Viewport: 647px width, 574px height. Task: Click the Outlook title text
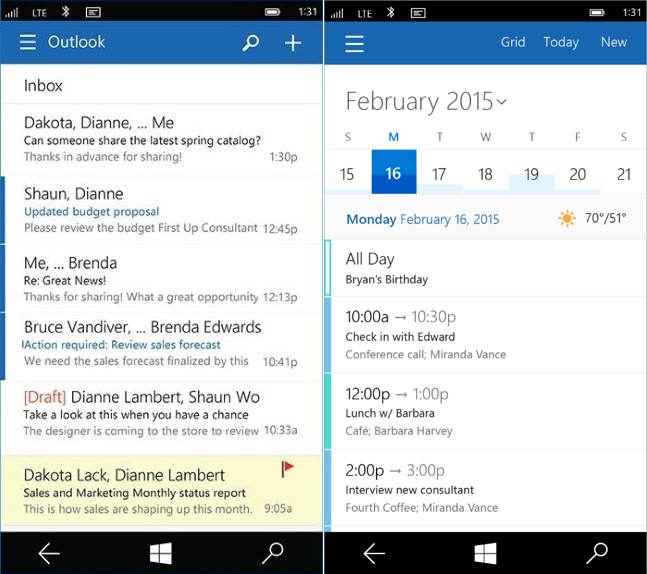[x=77, y=42]
